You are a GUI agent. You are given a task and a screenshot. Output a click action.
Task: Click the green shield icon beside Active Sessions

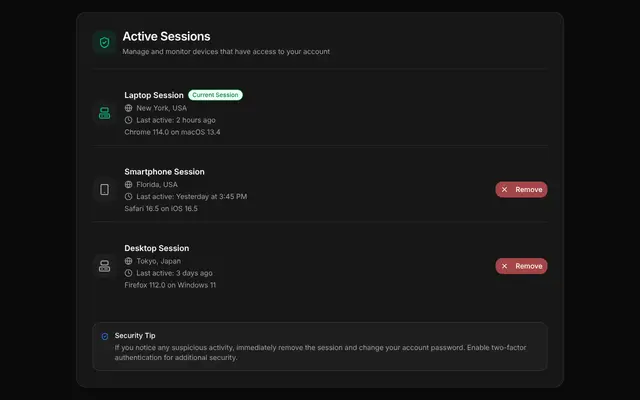point(104,42)
